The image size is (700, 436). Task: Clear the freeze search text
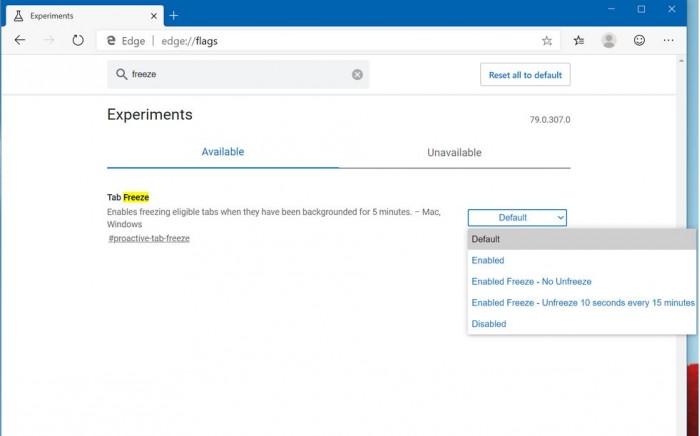[x=357, y=75]
